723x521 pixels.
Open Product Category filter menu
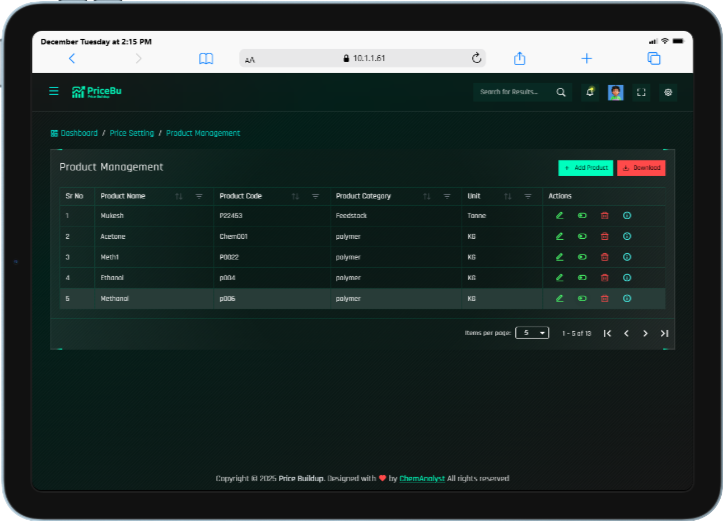tap(447, 196)
